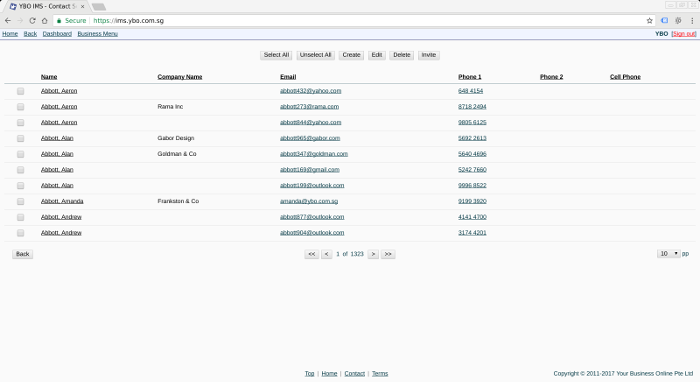The image size is (700, 382).
Task: Click the Create contact button
Action: 351,55
